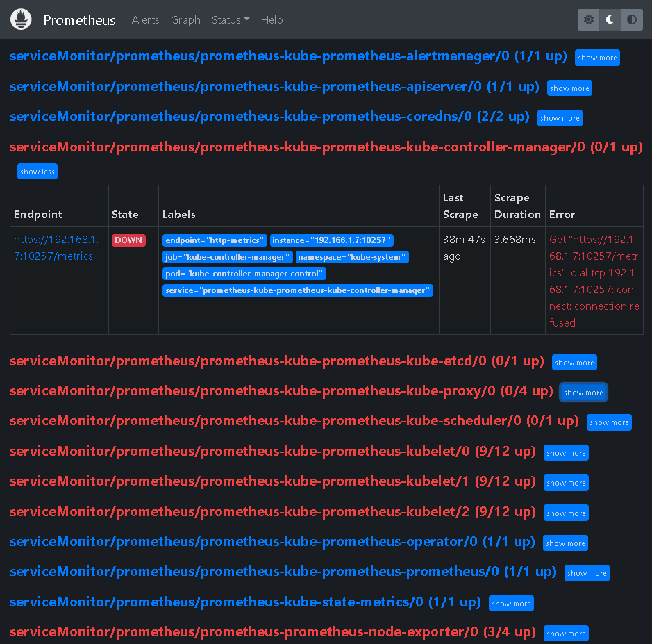Open the alertmanager/0 serviceMonitor heading link
The image size is (652, 644).
pyautogui.click(x=288, y=56)
